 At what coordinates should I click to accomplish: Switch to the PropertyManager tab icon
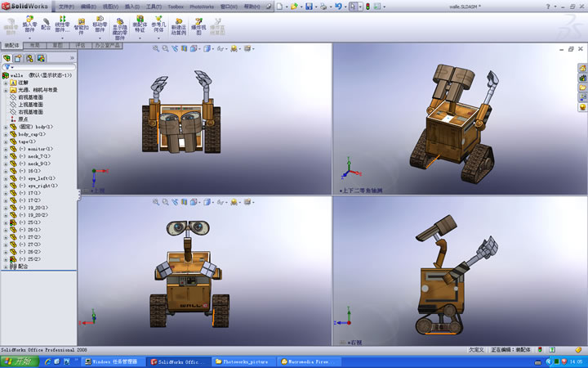18,58
